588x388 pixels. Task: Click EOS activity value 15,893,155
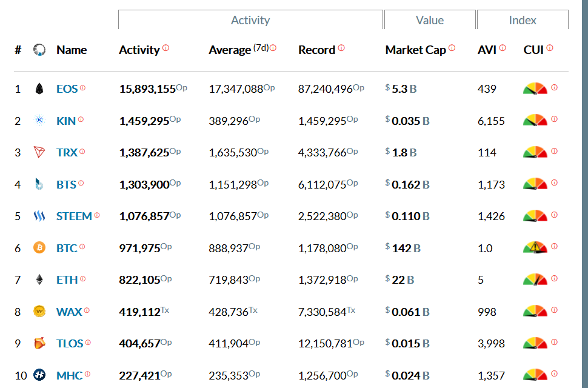[x=147, y=89]
